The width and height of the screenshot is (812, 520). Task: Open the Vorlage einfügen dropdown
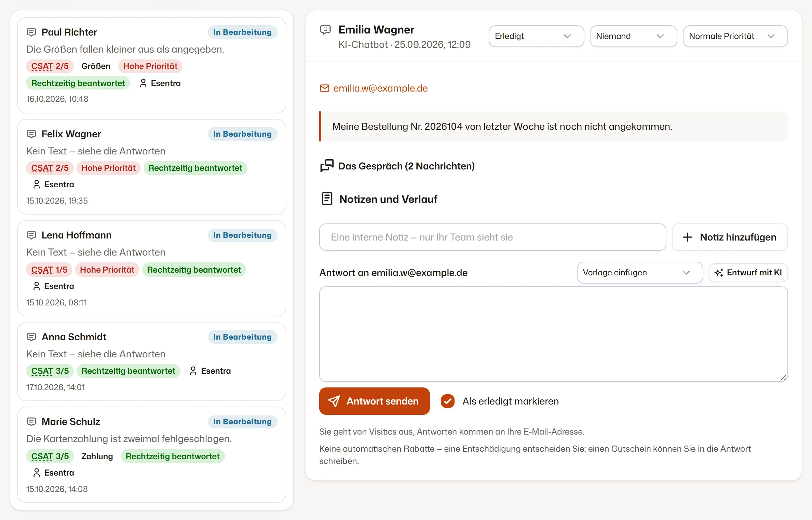coord(640,273)
